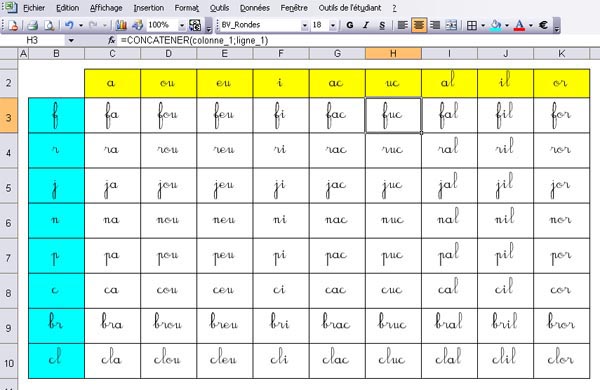Open Print Preview from the toolbar
Viewport: 600px width, 390px height.
coord(49,26)
